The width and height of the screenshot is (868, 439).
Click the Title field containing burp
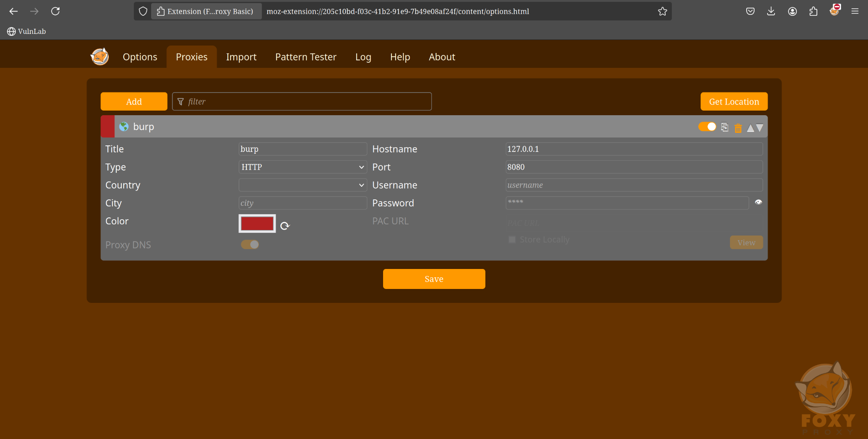point(303,149)
